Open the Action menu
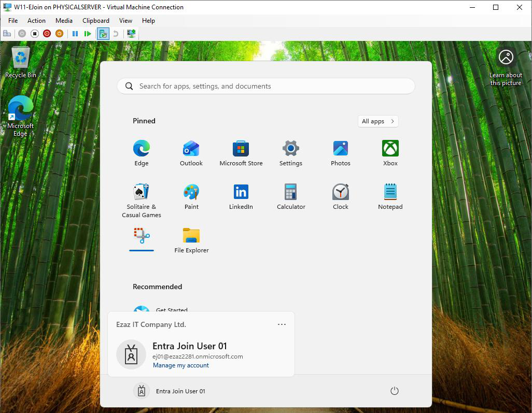The image size is (532, 413). click(36, 21)
